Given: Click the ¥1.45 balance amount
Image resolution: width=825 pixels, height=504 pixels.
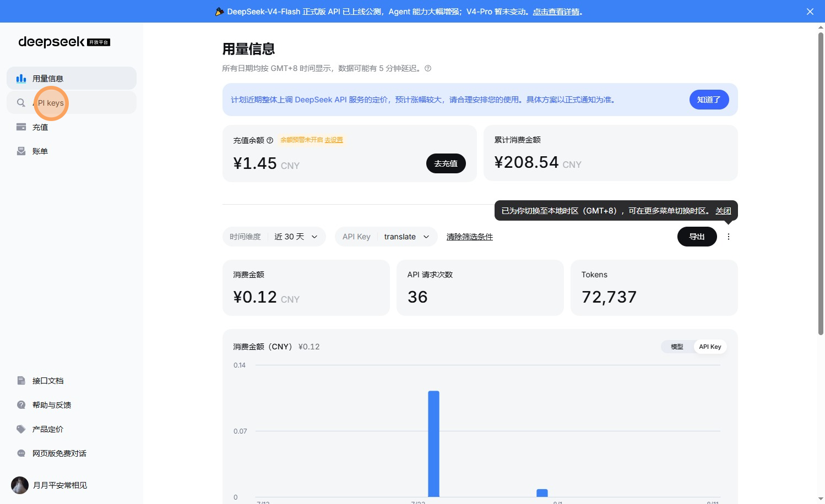Looking at the screenshot, I should pos(255,163).
